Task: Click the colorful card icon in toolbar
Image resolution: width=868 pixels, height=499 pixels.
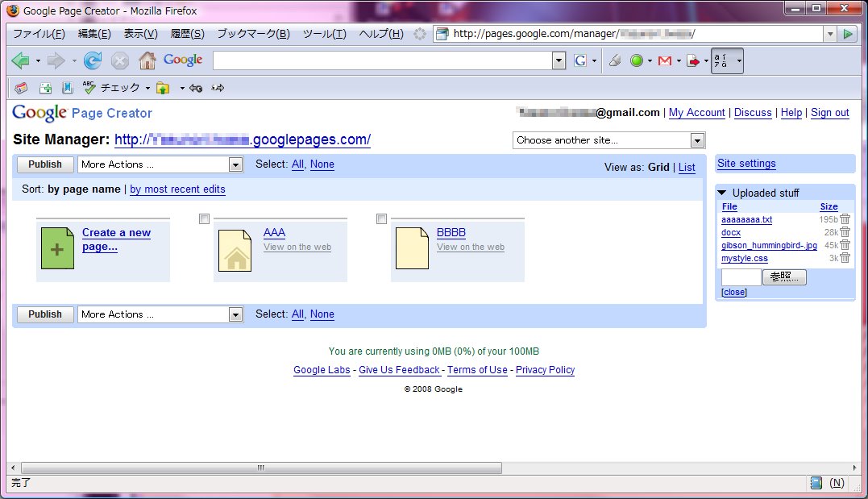Action: (x=21, y=88)
